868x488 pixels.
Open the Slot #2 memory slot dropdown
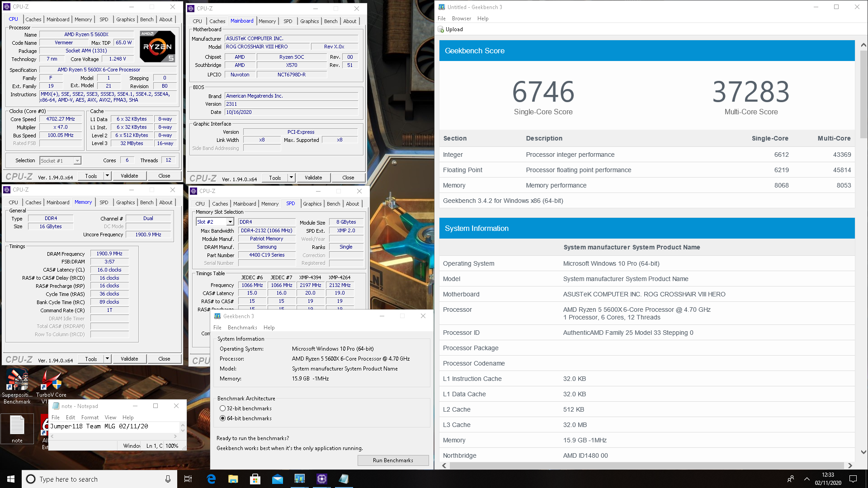pyautogui.click(x=230, y=222)
